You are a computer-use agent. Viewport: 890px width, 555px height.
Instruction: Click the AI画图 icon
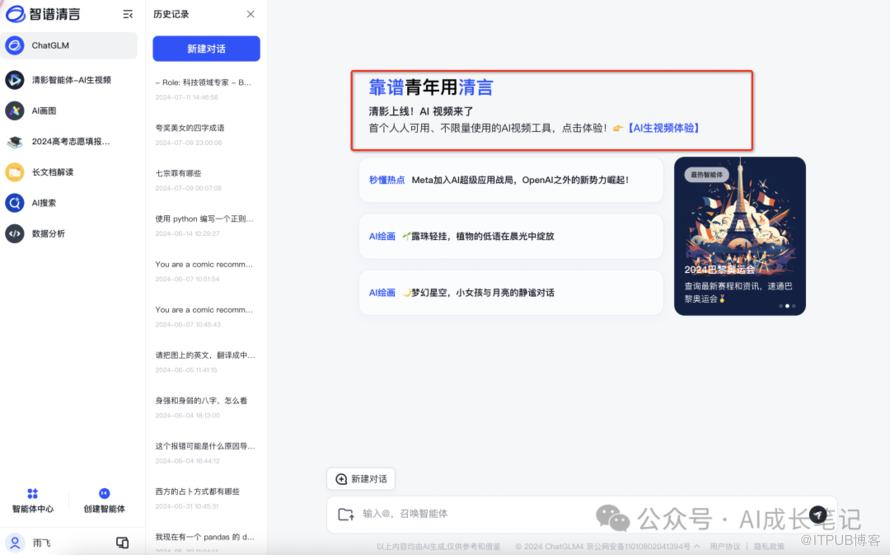click(x=15, y=111)
